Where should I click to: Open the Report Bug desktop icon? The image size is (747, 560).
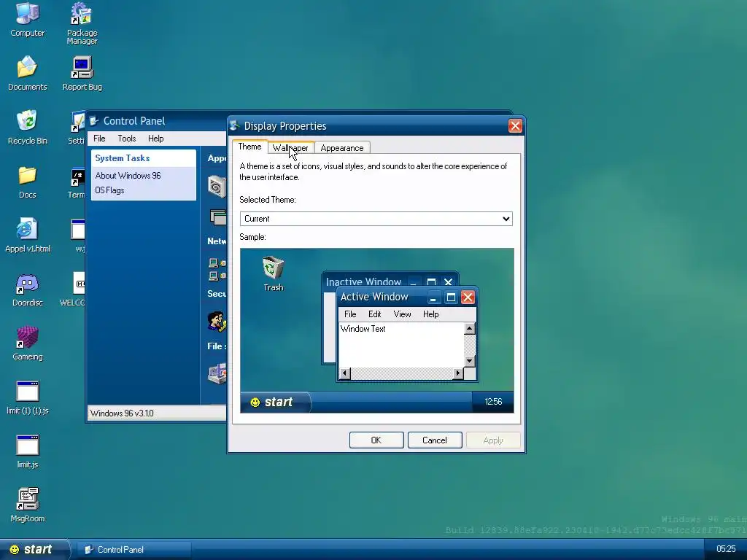[x=82, y=73]
